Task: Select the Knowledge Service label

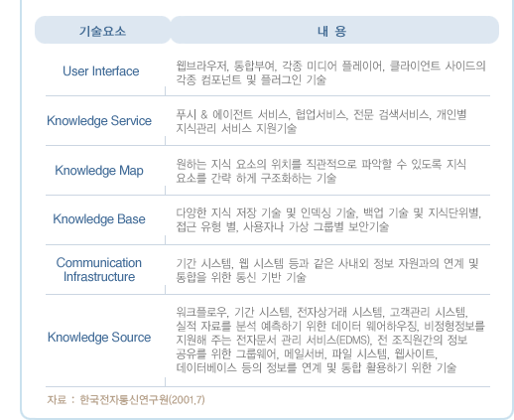Action: (99, 121)
